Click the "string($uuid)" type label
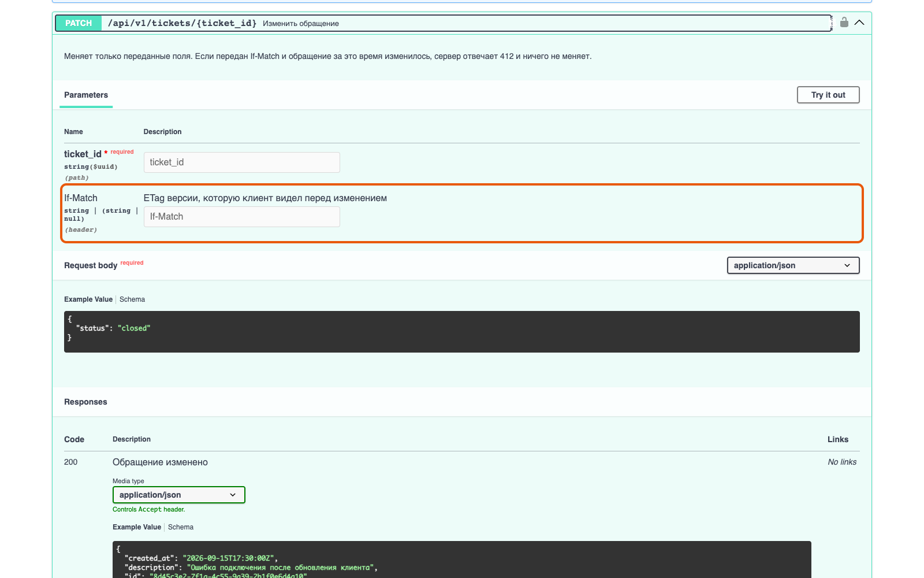This screenshot has width=924, height=578. (91, 166)
